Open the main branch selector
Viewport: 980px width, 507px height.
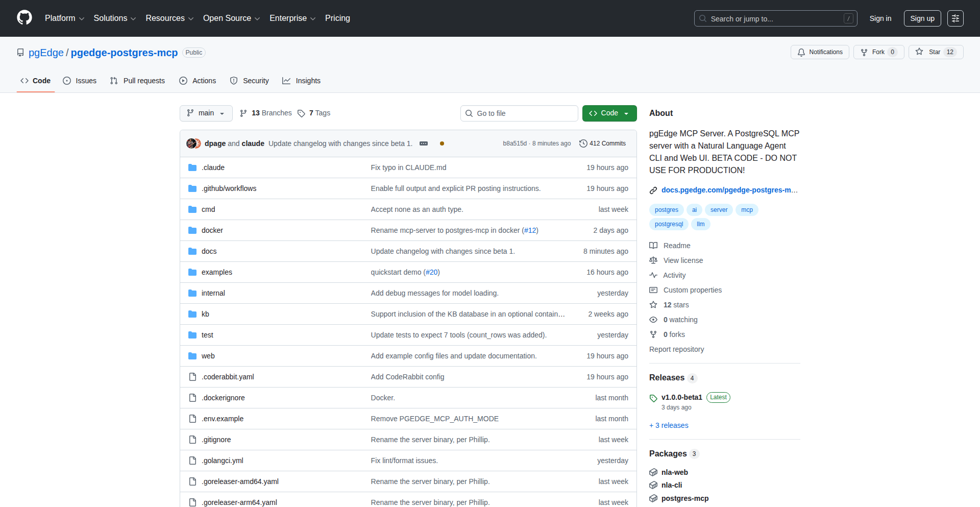[206, 113]
